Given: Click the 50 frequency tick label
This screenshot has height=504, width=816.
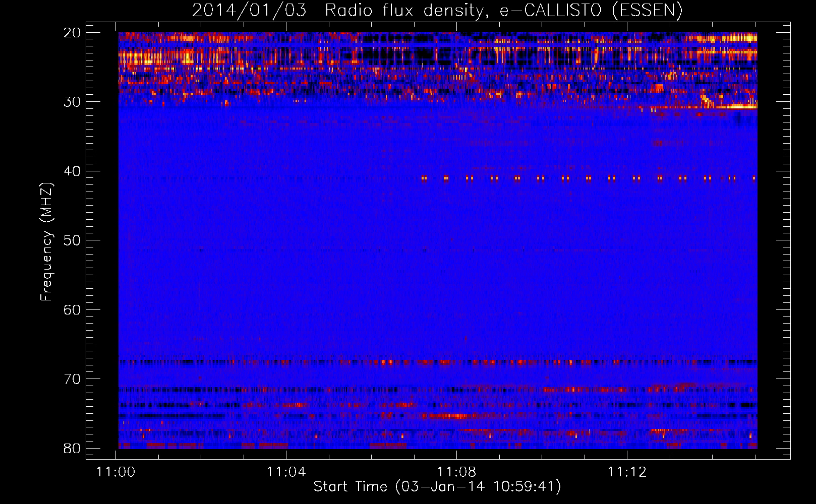Looking at the screenshot, I should tap(72, 240).
